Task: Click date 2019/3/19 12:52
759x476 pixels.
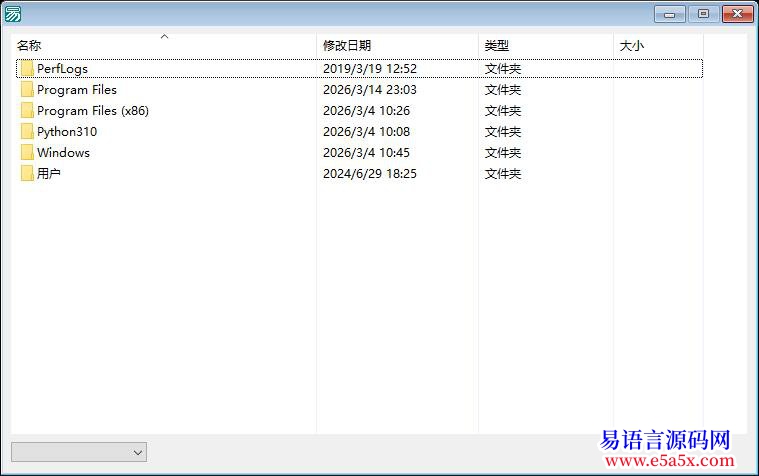Action: coord(370,69)
